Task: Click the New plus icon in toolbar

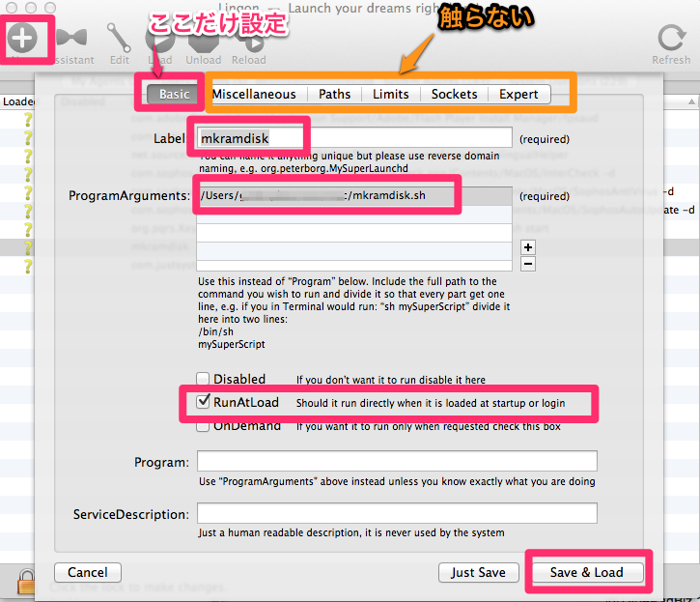Action: tap(22, 38)
